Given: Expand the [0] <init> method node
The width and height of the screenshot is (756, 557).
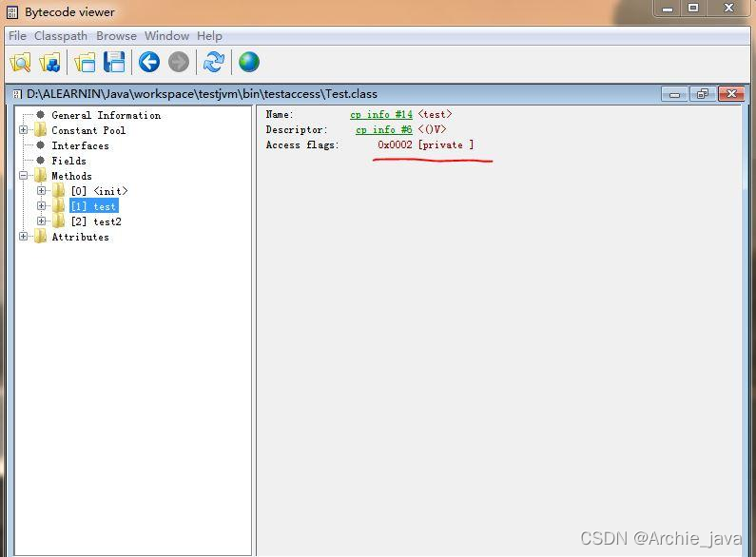Looking at the screenshot, I should click(x=42, y=191).
